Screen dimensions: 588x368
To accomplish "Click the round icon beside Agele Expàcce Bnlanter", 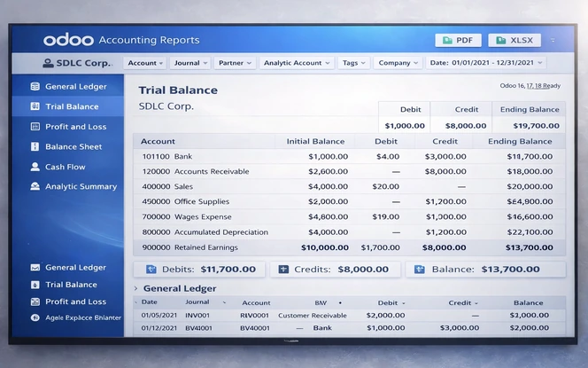I will click(35, 317).
